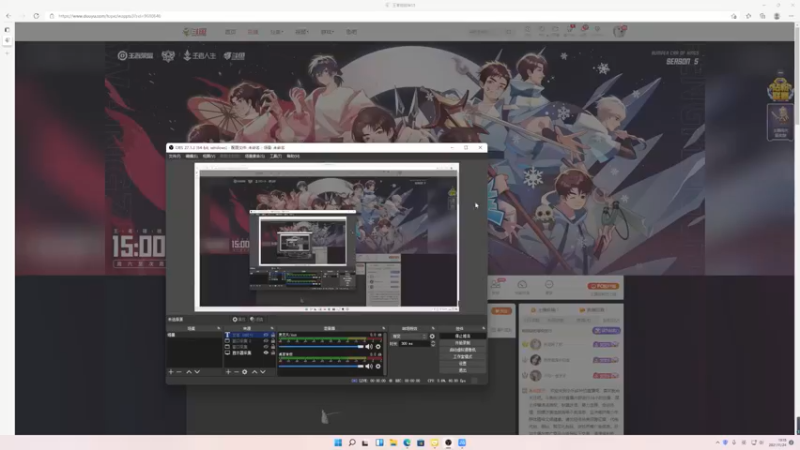Open source properties gear in Sources panel
800x450 pixels.
(x=244, y=372)
